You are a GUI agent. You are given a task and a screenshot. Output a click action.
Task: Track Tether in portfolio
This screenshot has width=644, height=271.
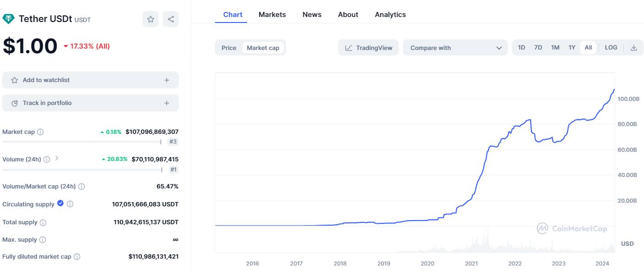pyautogui.click(x=90, y=103)
